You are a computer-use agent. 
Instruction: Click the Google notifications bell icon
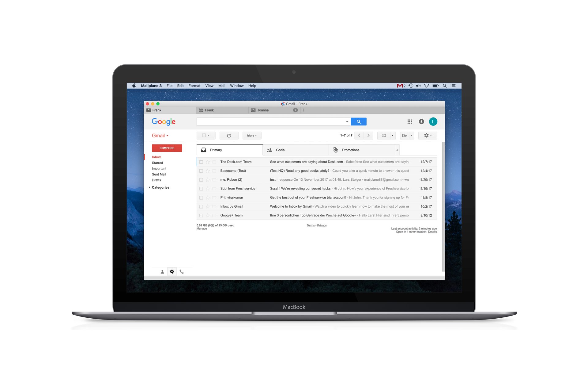[421, 122]
